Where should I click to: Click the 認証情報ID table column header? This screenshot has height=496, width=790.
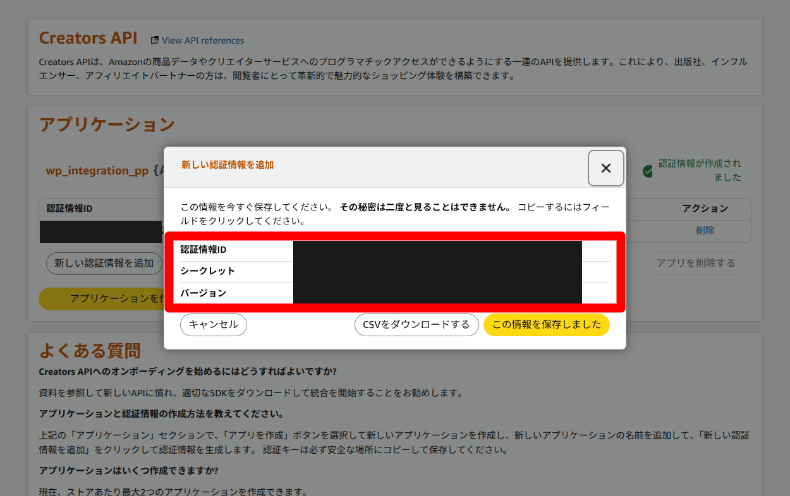click(70, 208)
